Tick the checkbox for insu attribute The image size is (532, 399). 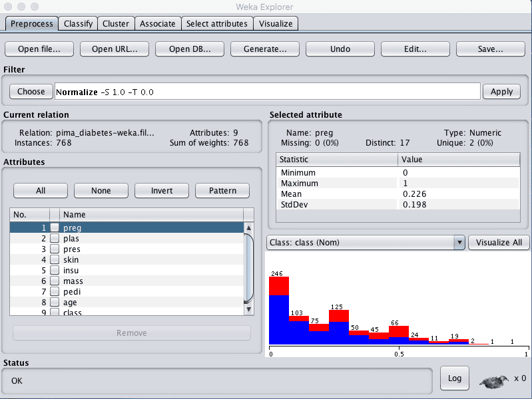click(55, 270)
